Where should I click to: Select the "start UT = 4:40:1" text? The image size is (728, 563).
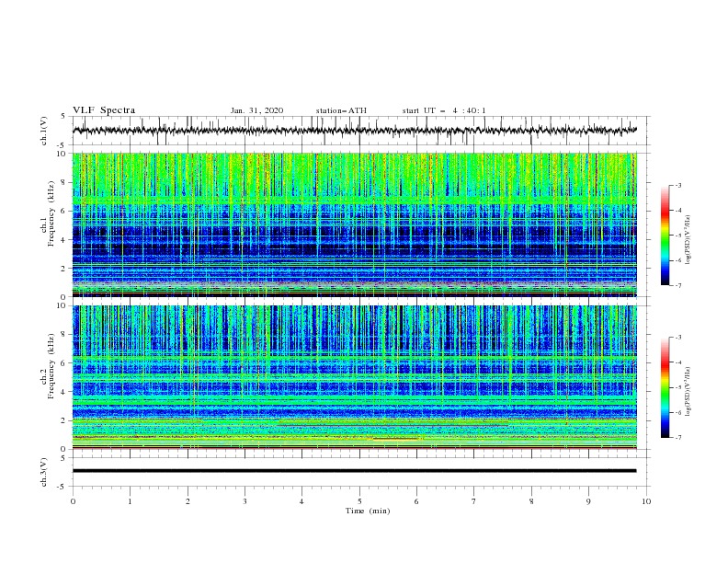(444, 110)
